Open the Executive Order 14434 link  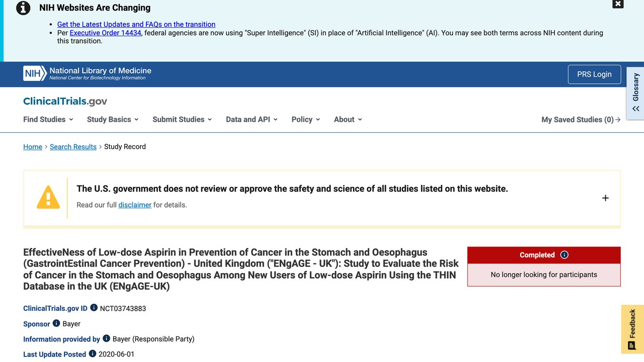106,33
